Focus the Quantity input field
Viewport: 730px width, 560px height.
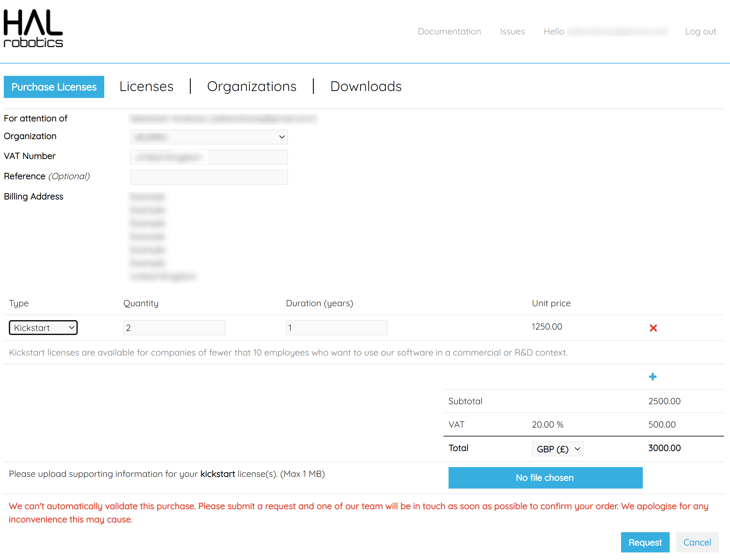tap(174, 328)
